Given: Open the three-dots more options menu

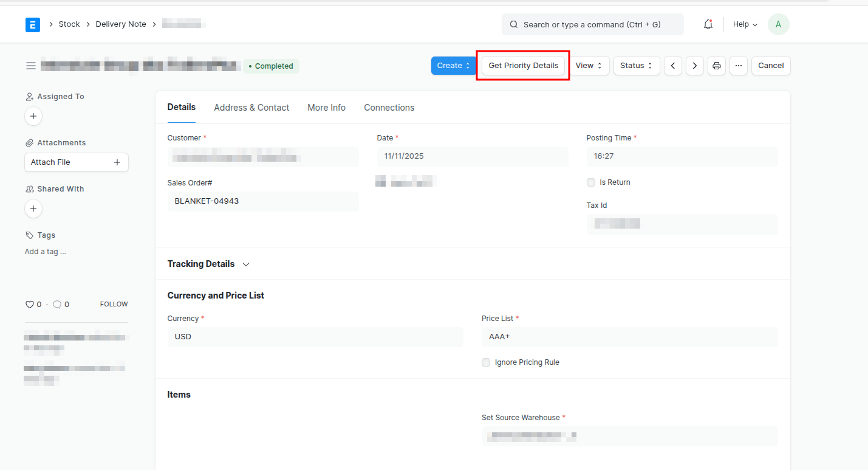Looking at the screenshot, I should click(739, 66).
